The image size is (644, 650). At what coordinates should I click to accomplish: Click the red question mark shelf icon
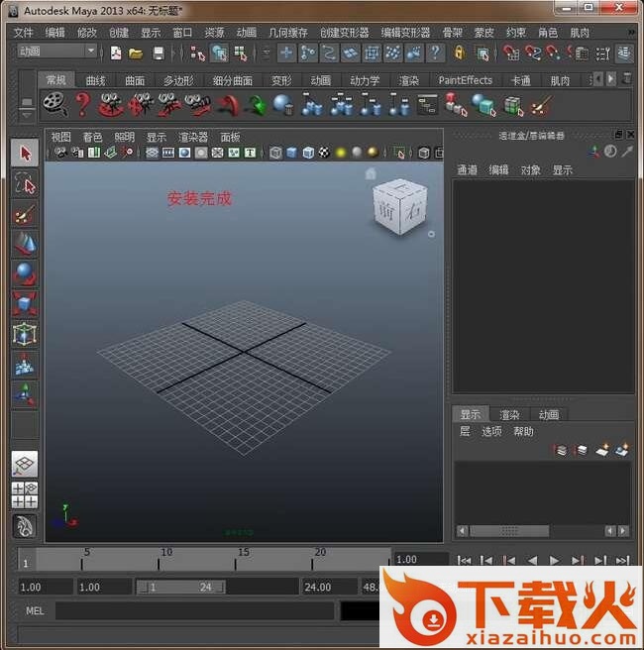[83, 104]
